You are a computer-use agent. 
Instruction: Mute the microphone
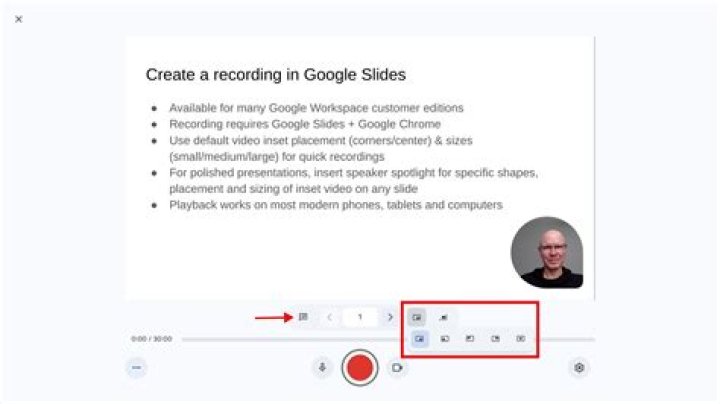pyautogui.click(x=322, y=368)
